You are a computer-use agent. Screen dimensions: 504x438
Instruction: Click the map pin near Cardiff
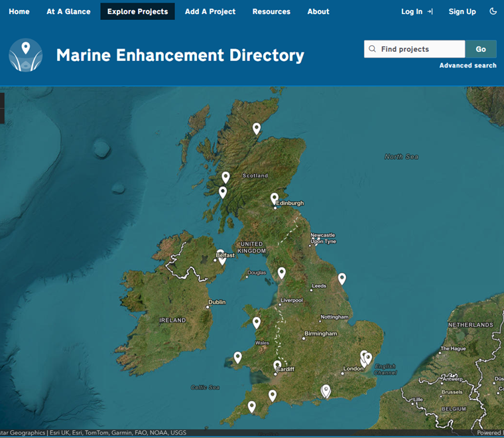[277, 366]
